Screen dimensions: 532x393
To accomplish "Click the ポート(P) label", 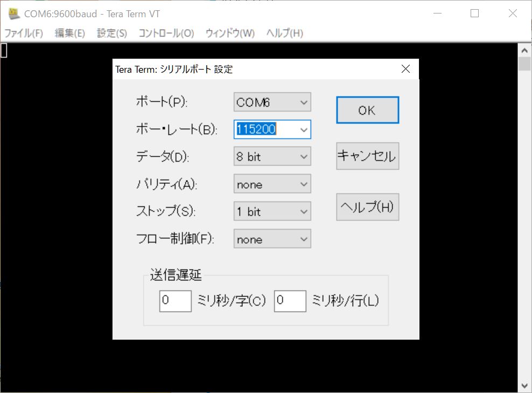I will pos(162,101).
